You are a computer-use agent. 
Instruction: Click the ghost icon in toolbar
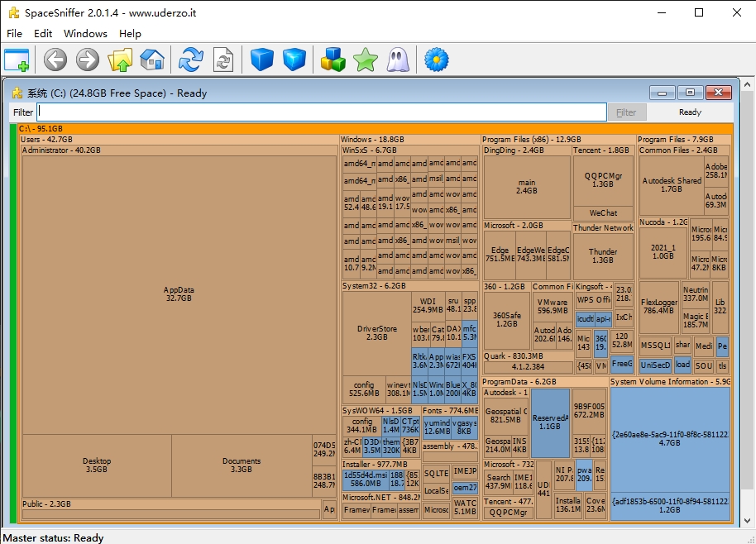click(x=397, y=60)
